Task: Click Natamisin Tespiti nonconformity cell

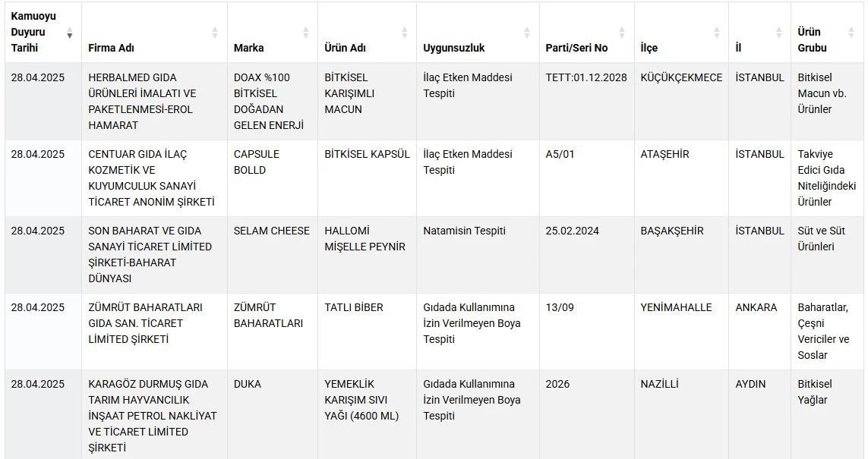Action: pos(464,231)
